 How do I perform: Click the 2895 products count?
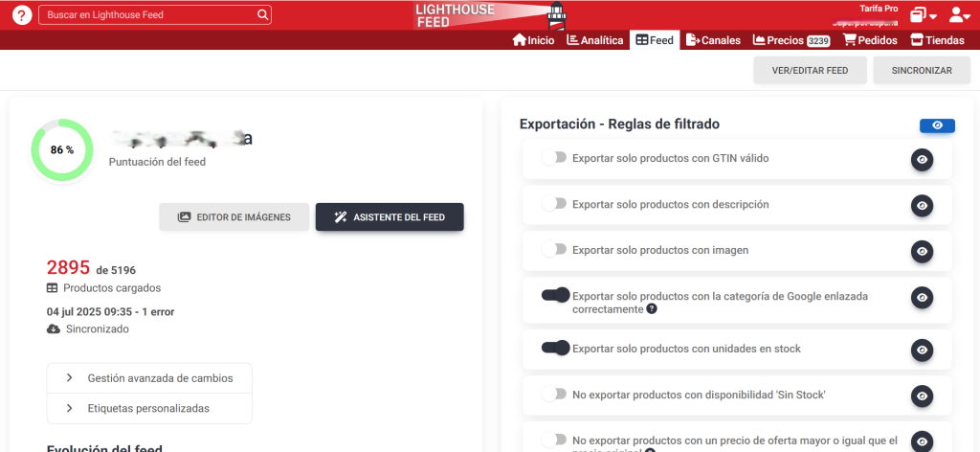coord(69,267)
